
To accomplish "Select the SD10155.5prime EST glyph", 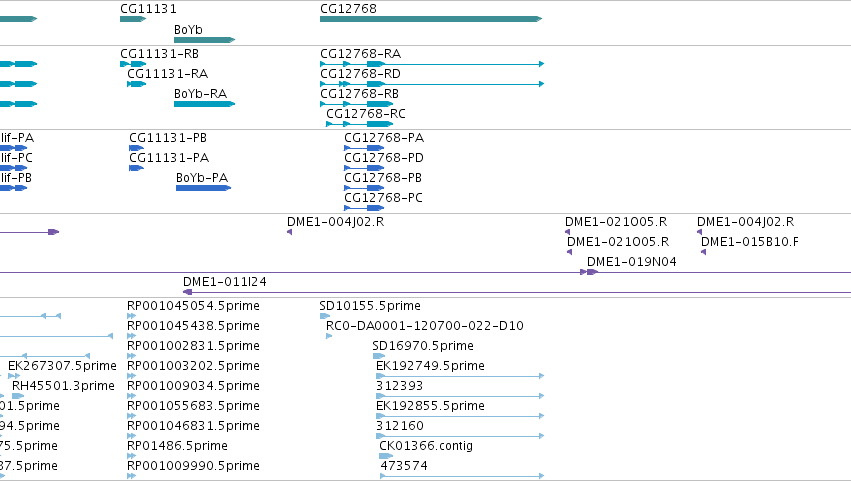I will 325,316.
